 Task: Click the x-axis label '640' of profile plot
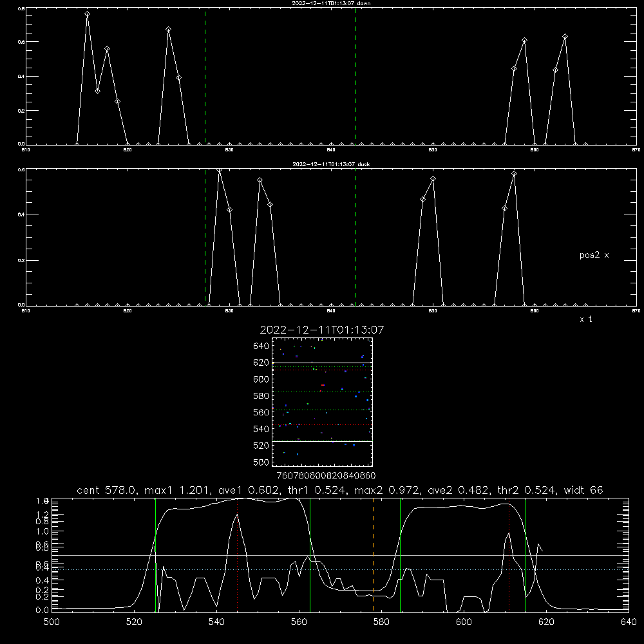[x=629, y=622]
